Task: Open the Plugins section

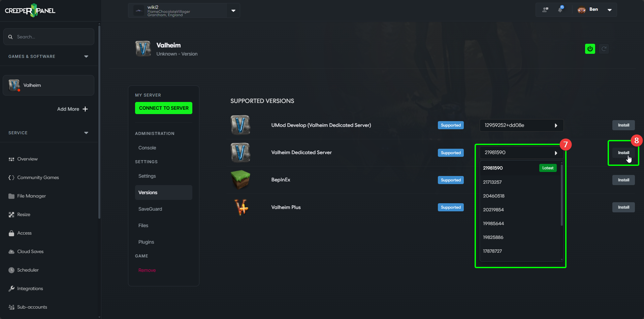Action: [x=146, y=242]
